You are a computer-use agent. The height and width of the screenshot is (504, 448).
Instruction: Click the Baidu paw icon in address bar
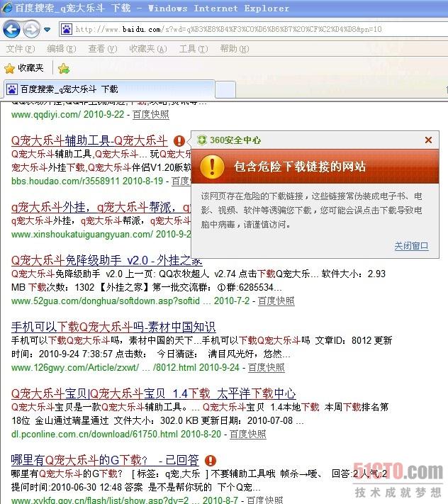[67, 30]
